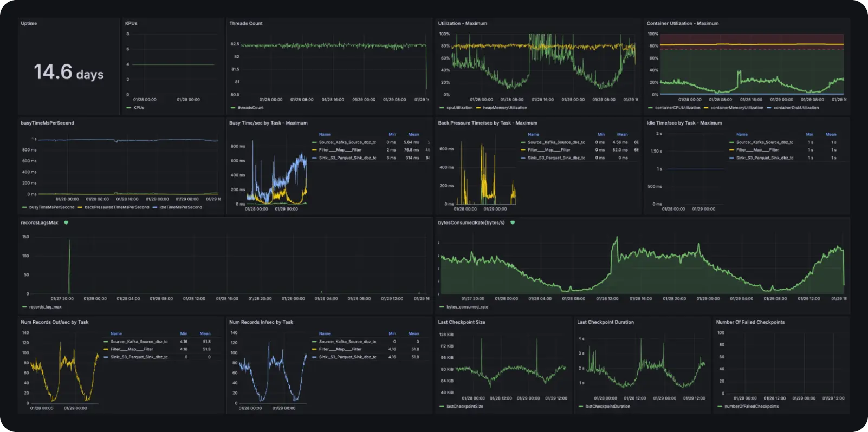Click the heart alert icon beside bytesConsumedRate
The image size is (868, 432).
[513, 222]
